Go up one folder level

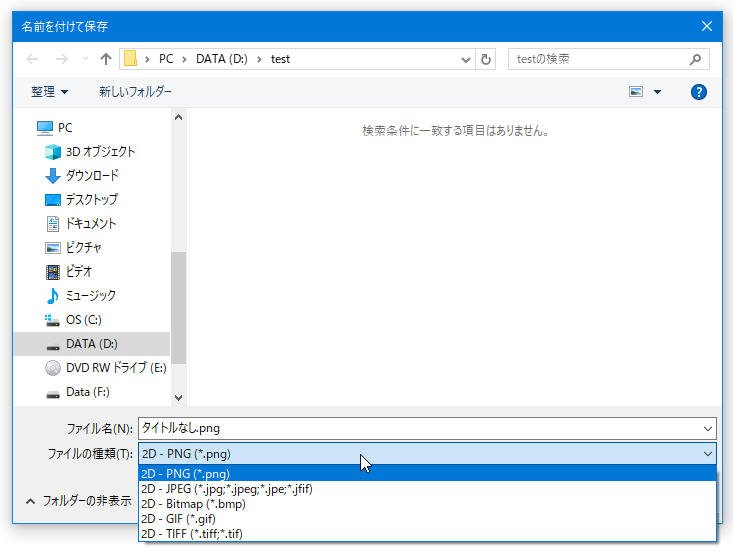(x=106, y=59)
